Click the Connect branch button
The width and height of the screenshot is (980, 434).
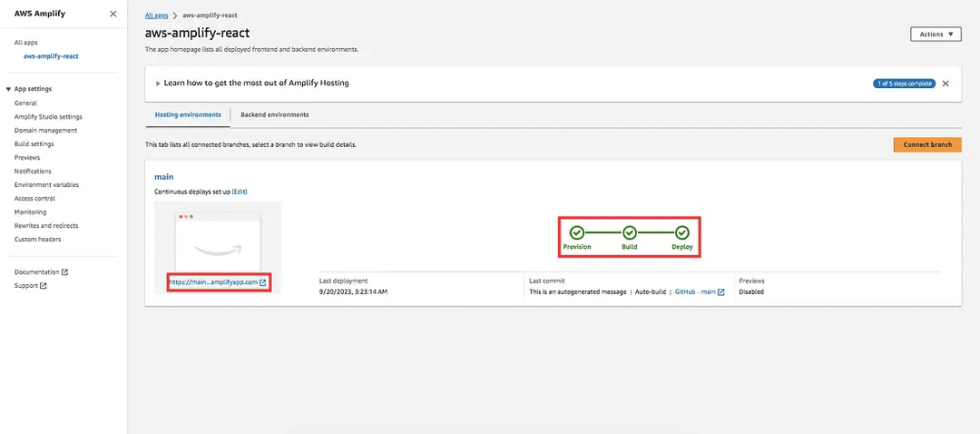pyautogui.click(x=927, y=144)
